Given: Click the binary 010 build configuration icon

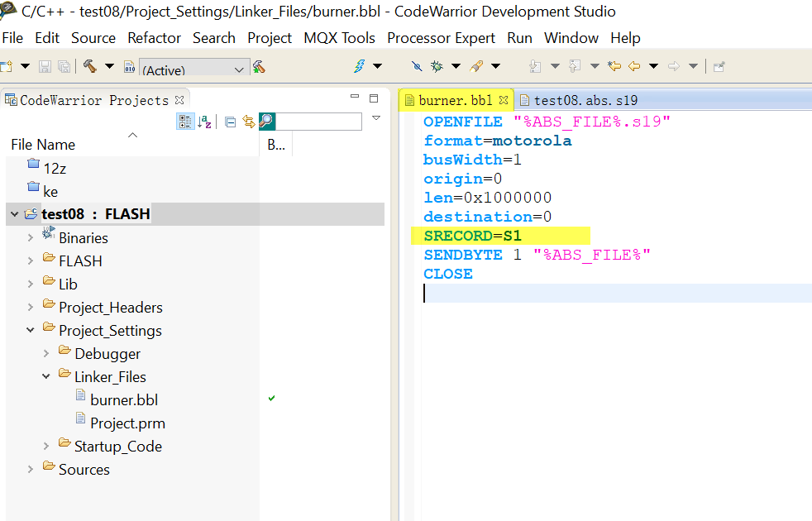Looking at the screenshot, I should (130, 67).
